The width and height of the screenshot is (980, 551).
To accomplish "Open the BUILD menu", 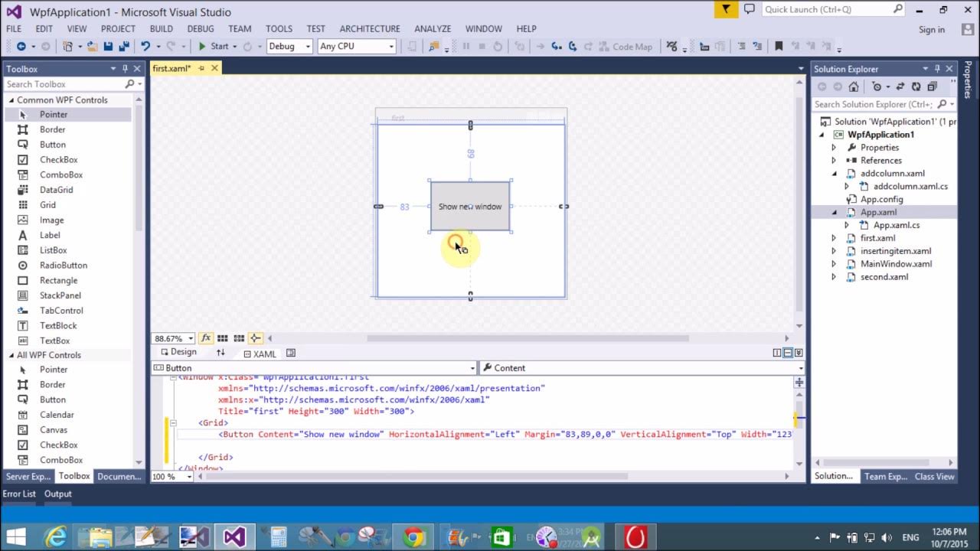I will pos(162,29).
